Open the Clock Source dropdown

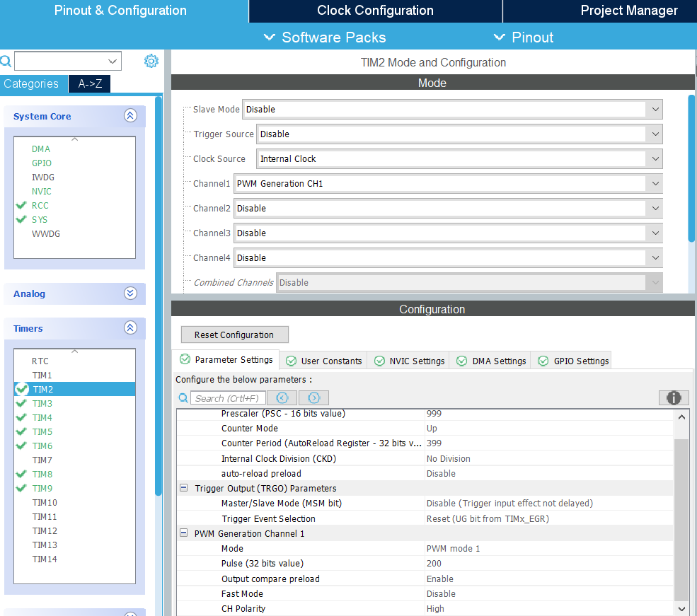(x=460, y=158)
